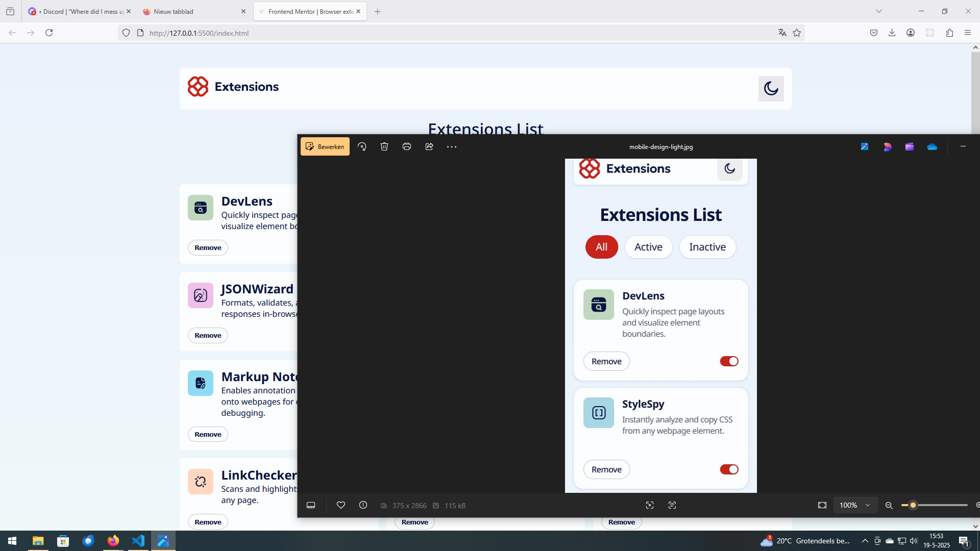The height and width of the screenshot is (551, 980).
Task: Open the 100% zoom level dropdown
Action: point(855,505)
